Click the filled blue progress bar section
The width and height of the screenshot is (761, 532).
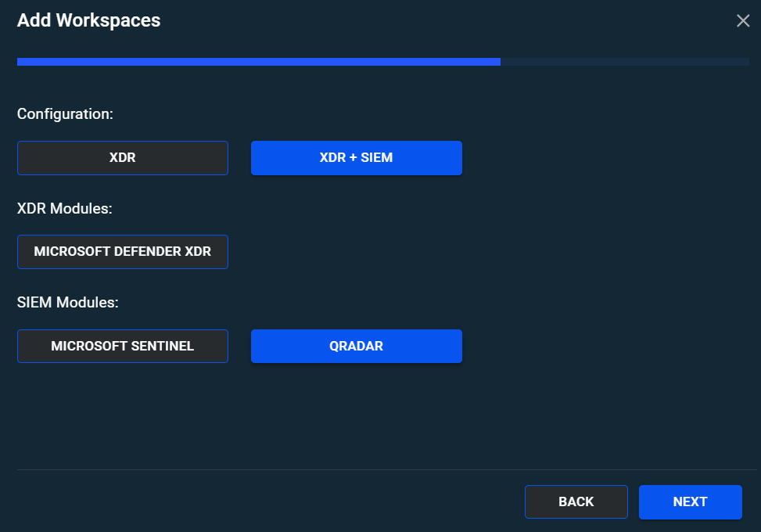click(x=258, y=62)
